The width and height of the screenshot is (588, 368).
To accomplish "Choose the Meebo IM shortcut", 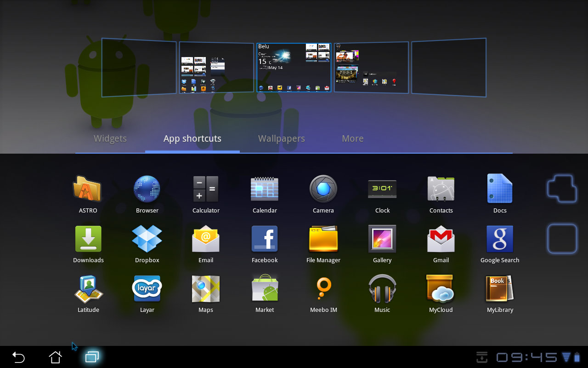I will click(323, 289).
